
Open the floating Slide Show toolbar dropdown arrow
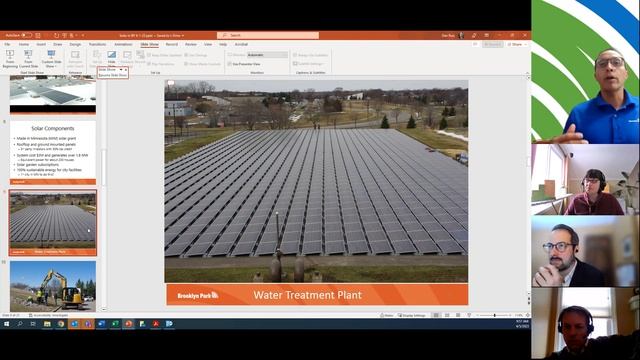pyautogui.click(x=121, y=70)
